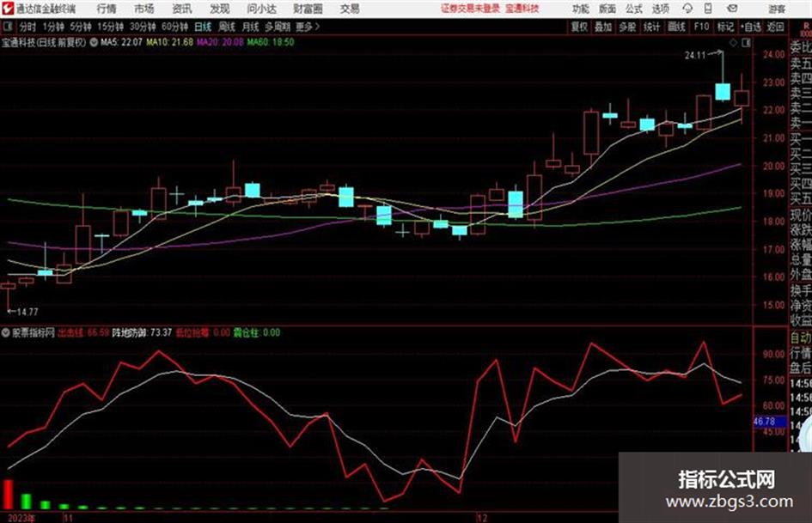Click the 画线 drawing button
This screenshot has height=523, width=812.
pyautogui.click(x=676, y=27)
